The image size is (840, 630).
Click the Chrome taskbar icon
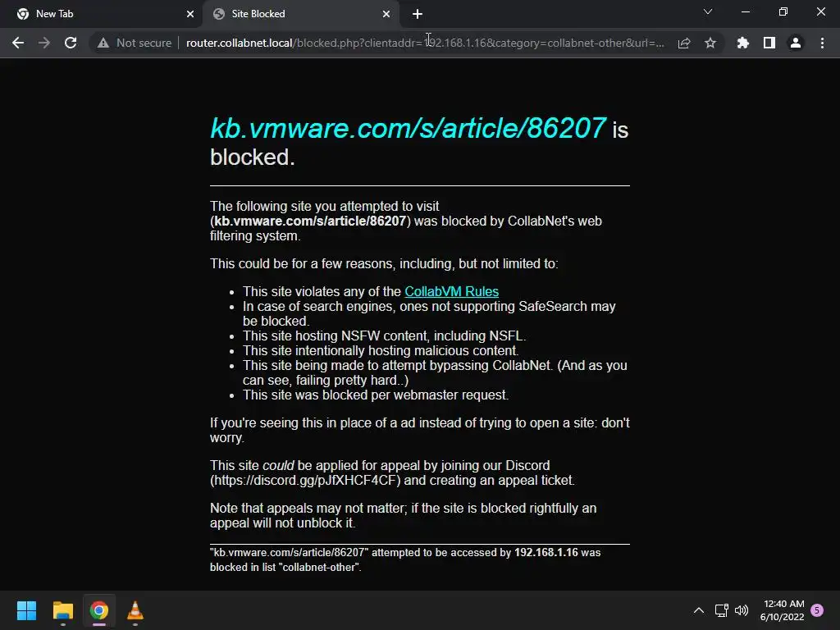tap(98, 610)
